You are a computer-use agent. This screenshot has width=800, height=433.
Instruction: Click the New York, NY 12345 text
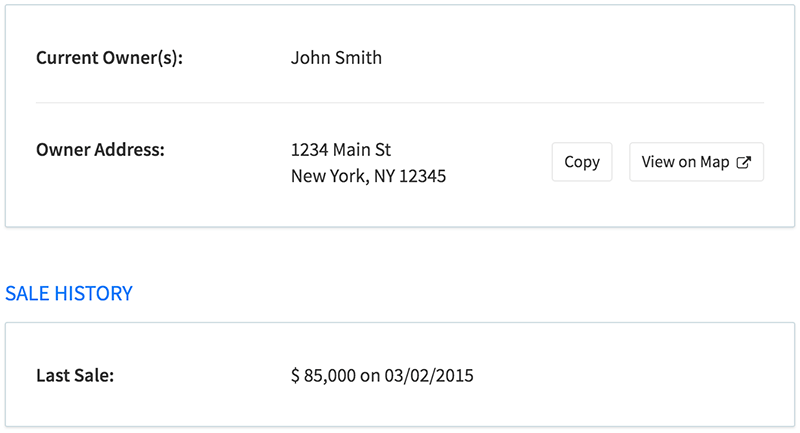tap(368, 176)
